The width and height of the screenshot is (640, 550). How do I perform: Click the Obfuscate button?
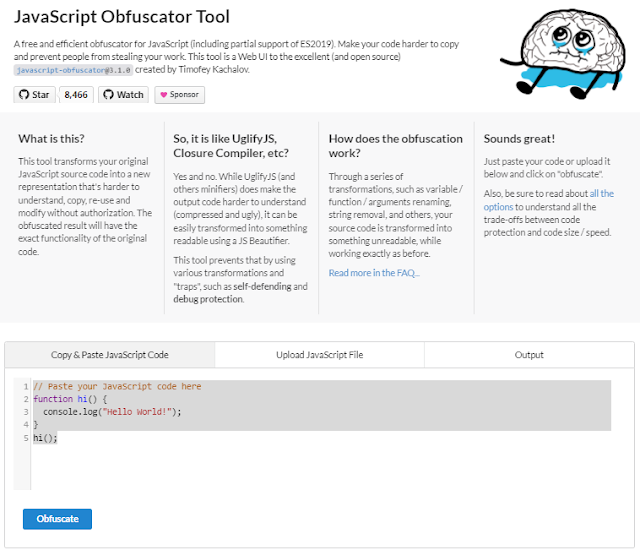click(x=58, y=519)
